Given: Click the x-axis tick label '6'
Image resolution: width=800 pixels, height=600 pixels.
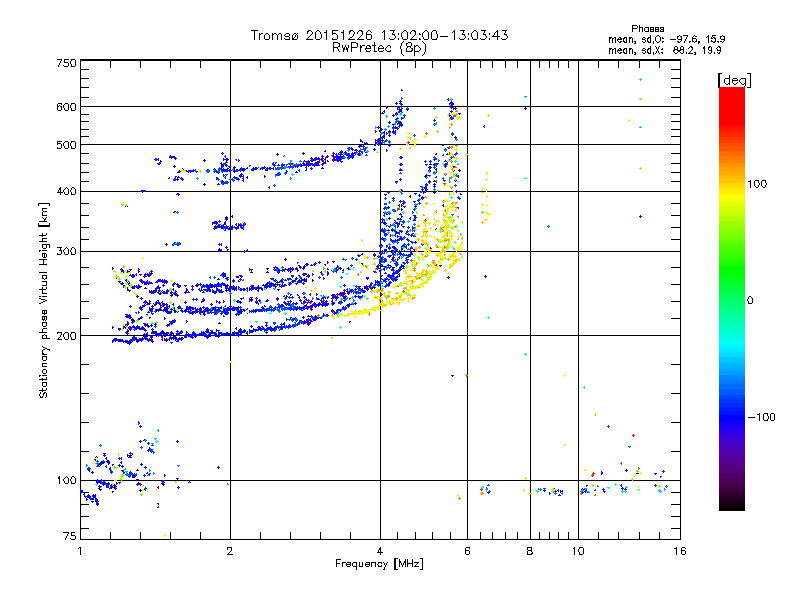Looking at the screenshot, I should (467, 551).
